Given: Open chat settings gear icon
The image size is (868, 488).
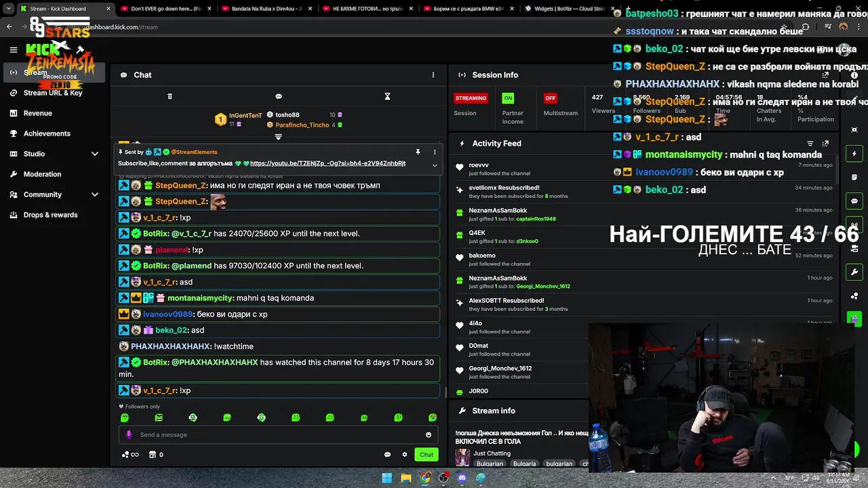Looking at the screenshot, I should tap(405, 455).
